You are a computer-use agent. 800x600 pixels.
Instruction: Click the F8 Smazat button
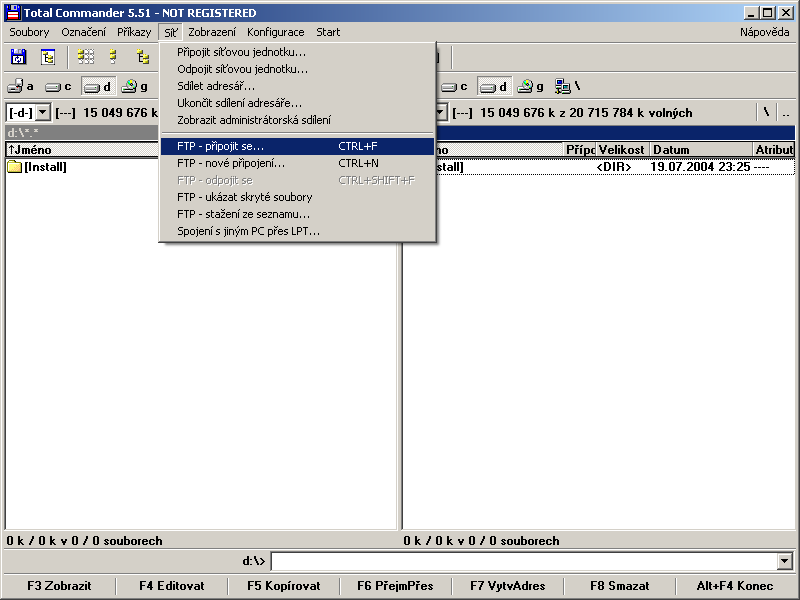tap(619, 586)
